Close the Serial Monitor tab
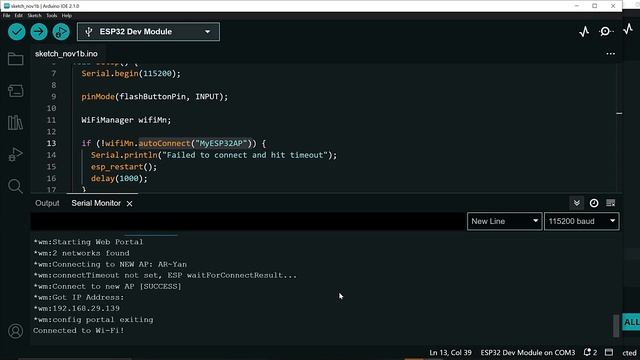This screenshot has height=360, width=640. 129,204
